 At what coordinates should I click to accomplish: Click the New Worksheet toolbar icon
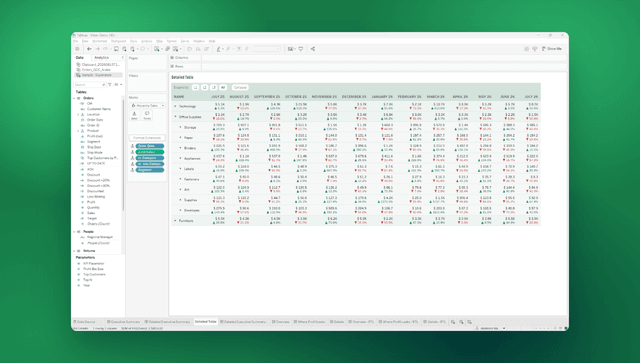tap(157, 49)
